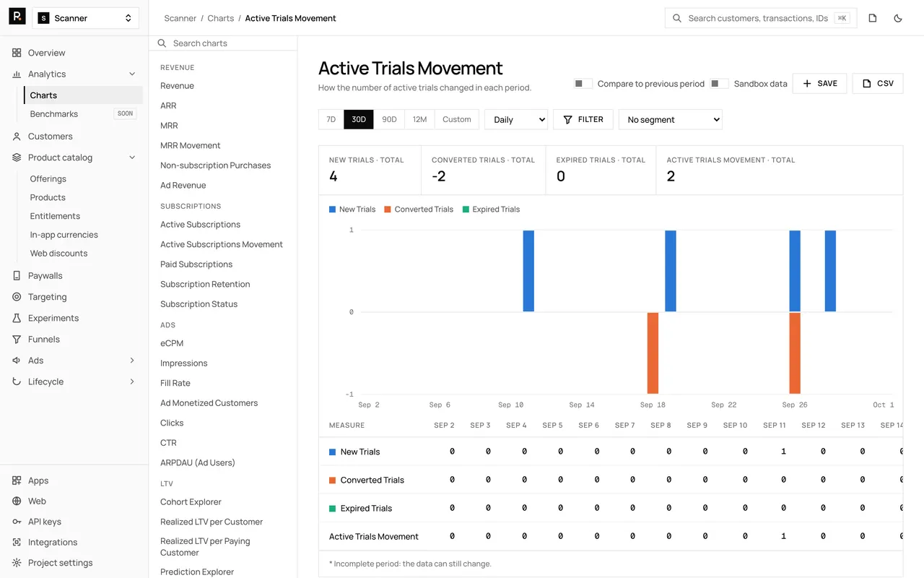Click the API keys key icon

point(17,522)
